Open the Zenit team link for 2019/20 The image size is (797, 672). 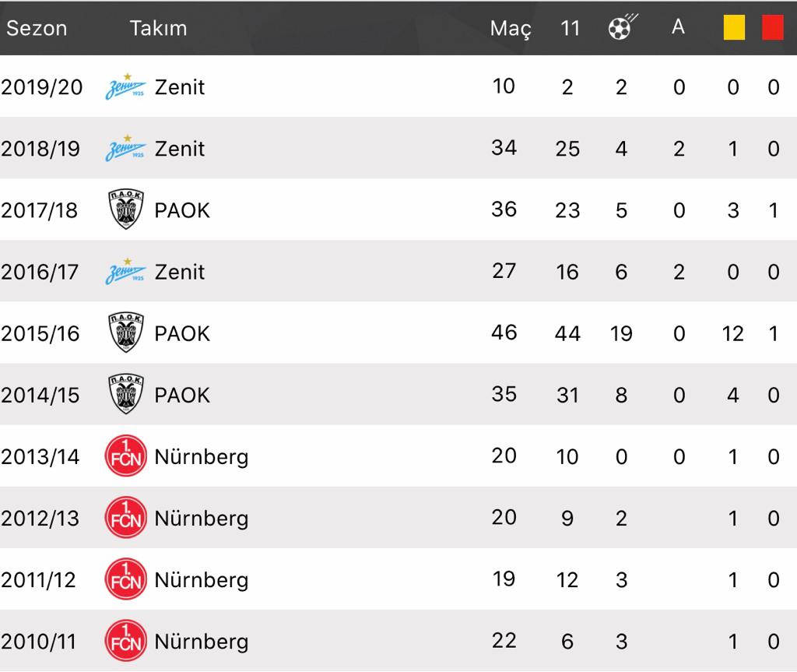point(180,86)
